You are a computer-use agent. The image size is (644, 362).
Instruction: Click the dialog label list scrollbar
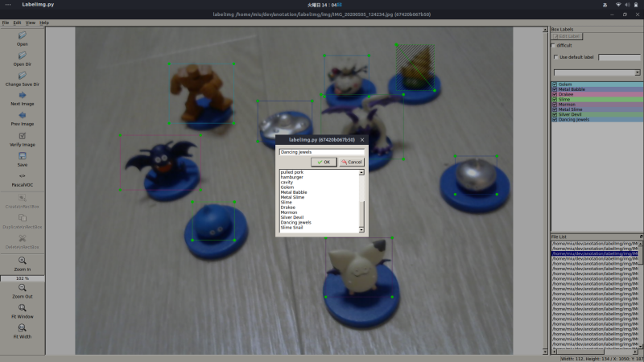coord(361,201)
